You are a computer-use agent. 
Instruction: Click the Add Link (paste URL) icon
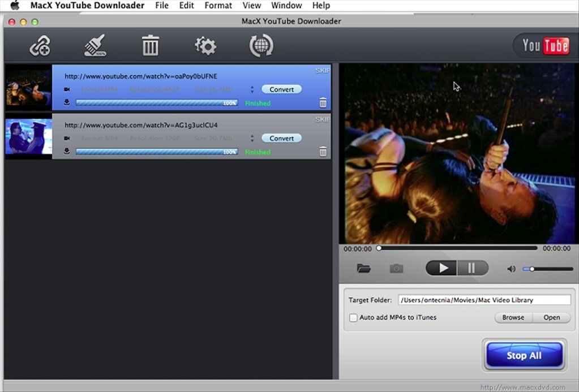40,46
